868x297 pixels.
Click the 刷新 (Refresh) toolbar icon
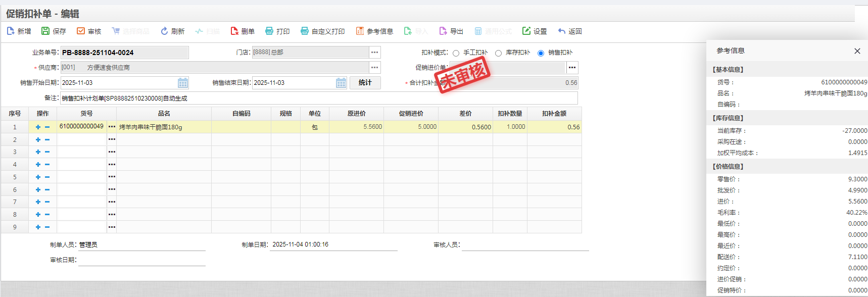point(164,31)
